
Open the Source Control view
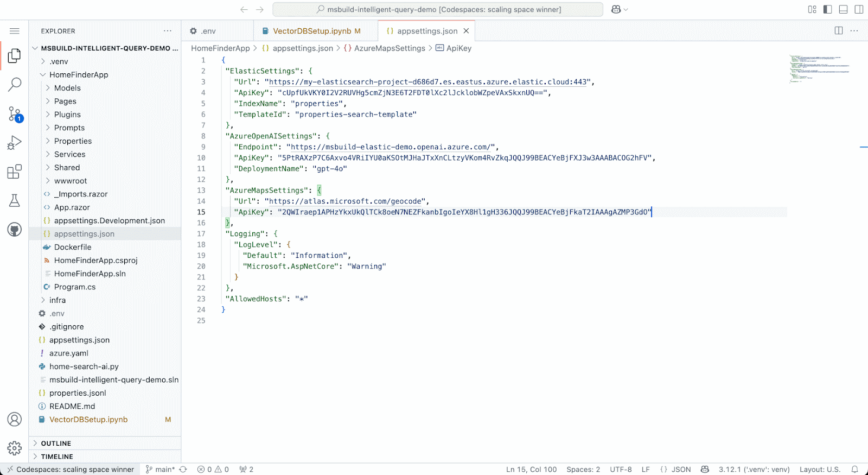(15, 114)
